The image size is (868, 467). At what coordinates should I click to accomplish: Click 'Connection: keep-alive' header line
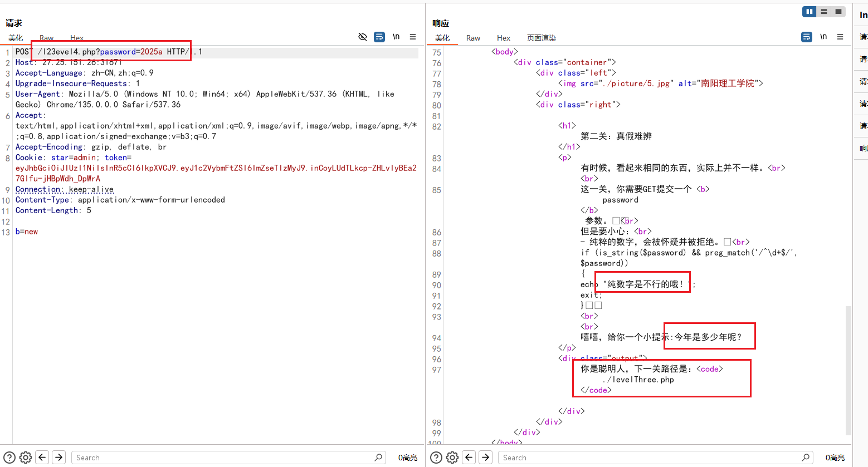coord(65,189)
